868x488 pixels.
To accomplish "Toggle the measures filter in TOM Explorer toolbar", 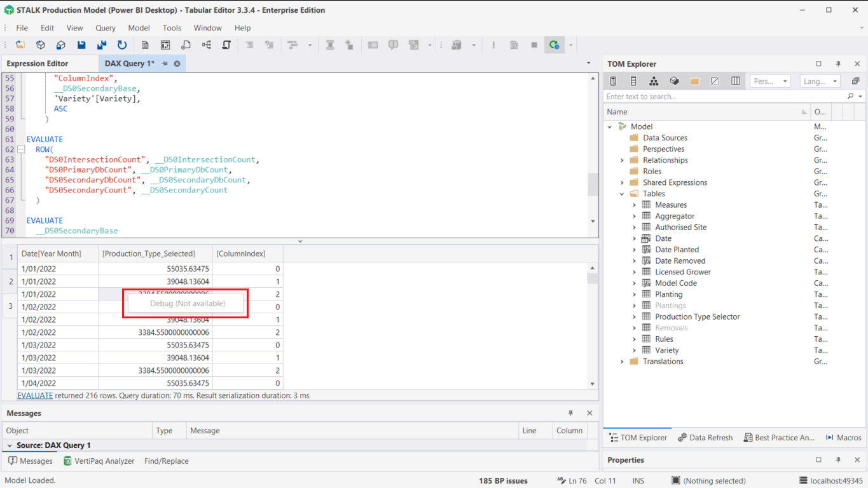I will 612,81.
